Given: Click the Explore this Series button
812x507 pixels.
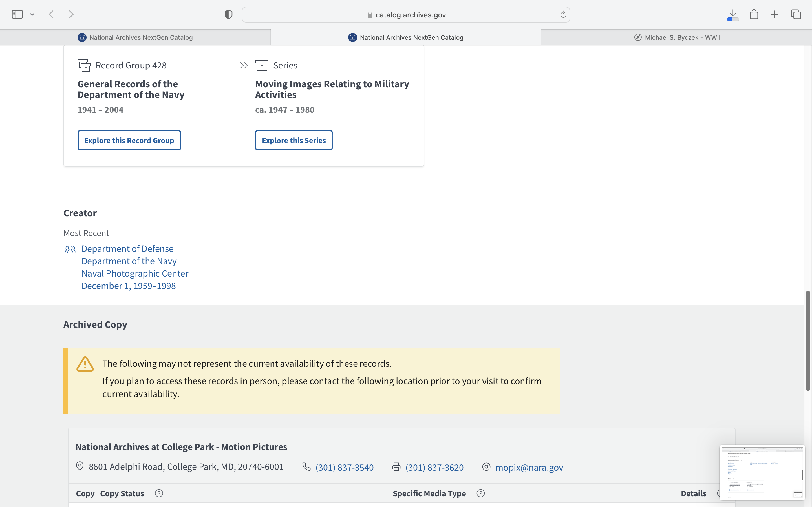Looking at the screenshot, I should [x=294, y=141].
